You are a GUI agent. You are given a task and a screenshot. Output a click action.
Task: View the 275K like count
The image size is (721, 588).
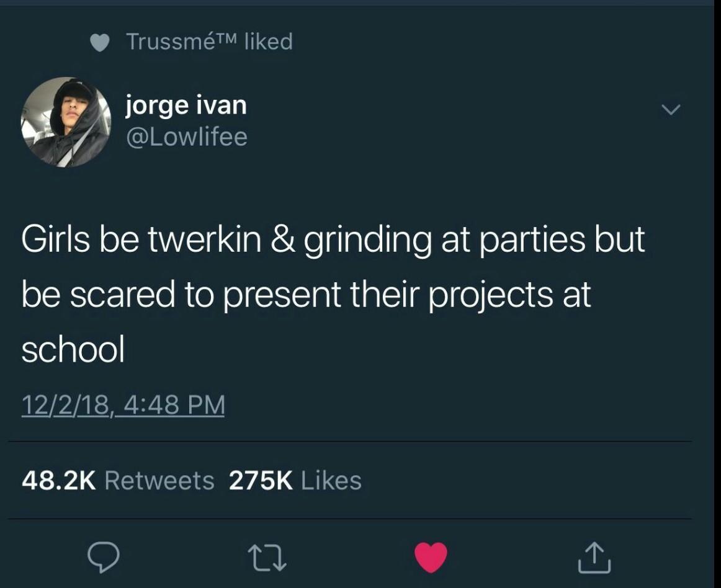[x=261, y=481]
